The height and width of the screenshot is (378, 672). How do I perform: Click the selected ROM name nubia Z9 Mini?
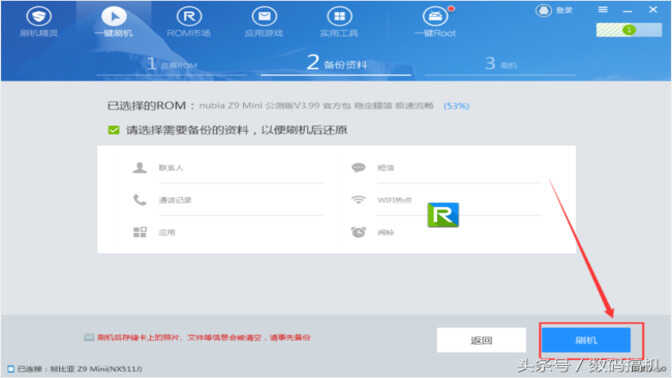pyautogui.click(x=316, y=105)
